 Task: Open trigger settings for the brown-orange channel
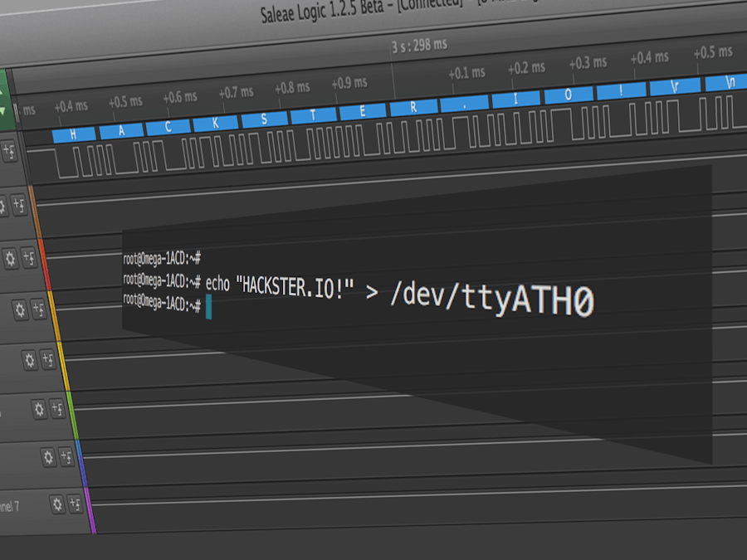click(x=19, y=205)
